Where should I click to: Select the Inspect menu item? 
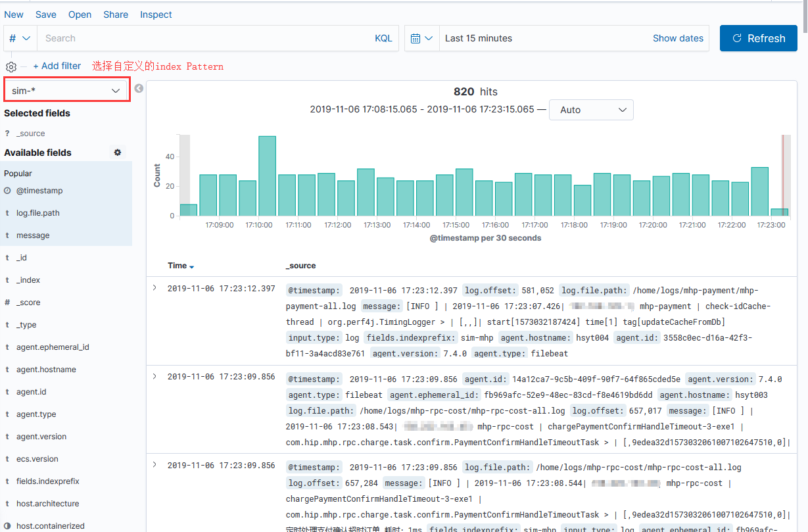pos(156,14)
